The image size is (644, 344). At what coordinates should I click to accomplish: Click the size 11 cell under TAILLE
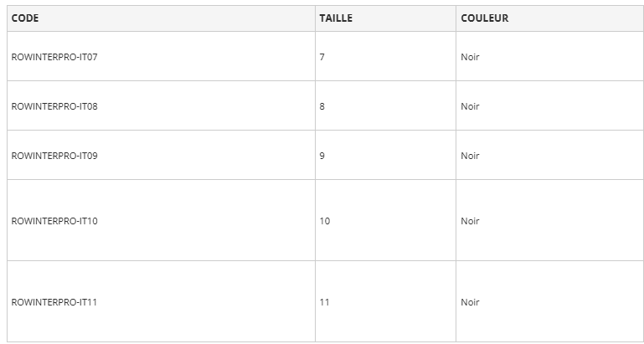[x=325, y=302]
